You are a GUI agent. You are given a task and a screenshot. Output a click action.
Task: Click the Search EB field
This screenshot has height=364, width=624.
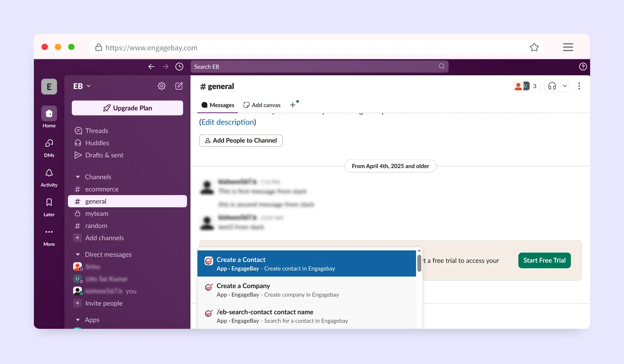[x=315, y=67]
